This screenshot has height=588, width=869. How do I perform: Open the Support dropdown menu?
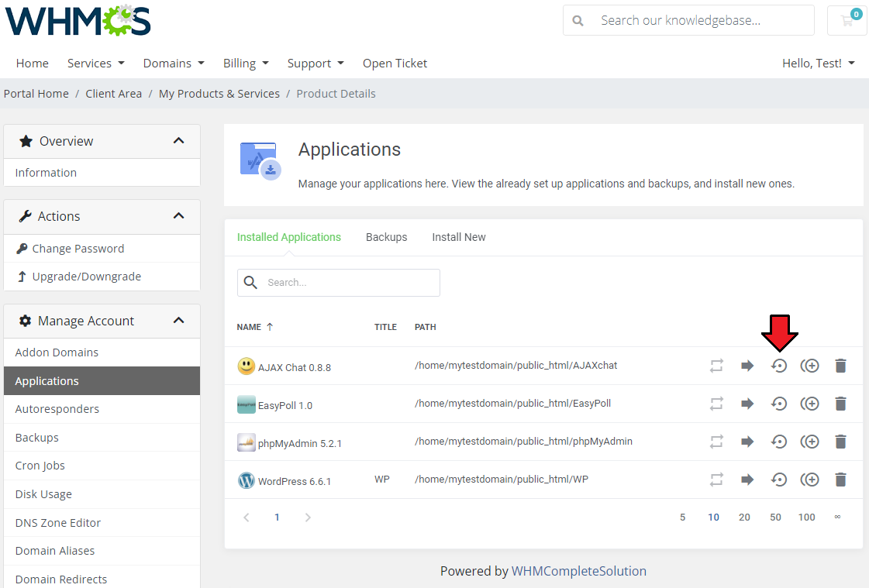pyautogui.click(x=316, y=63)
